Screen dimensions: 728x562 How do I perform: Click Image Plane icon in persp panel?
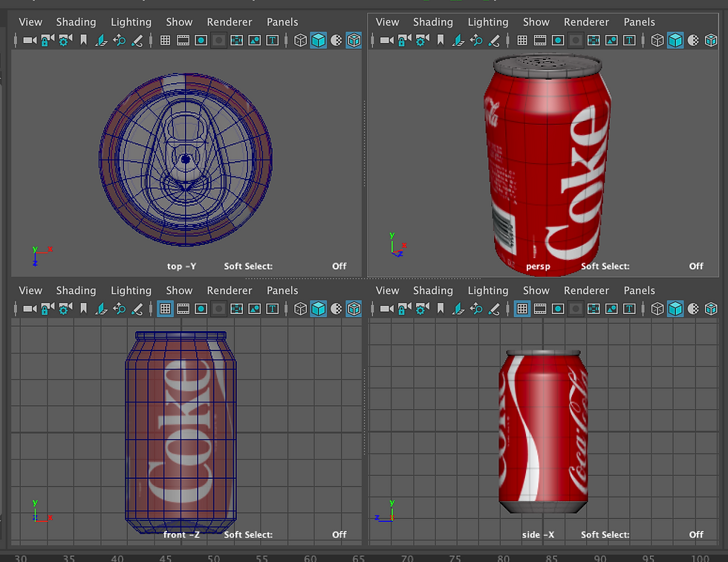pyautogui.click(x=458, y=40)
